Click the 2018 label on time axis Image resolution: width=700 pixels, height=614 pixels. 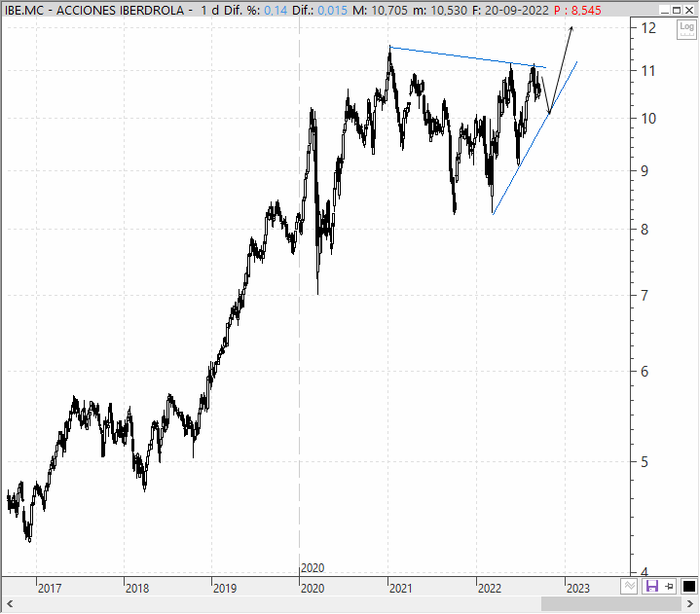click(x=137, y=589)
